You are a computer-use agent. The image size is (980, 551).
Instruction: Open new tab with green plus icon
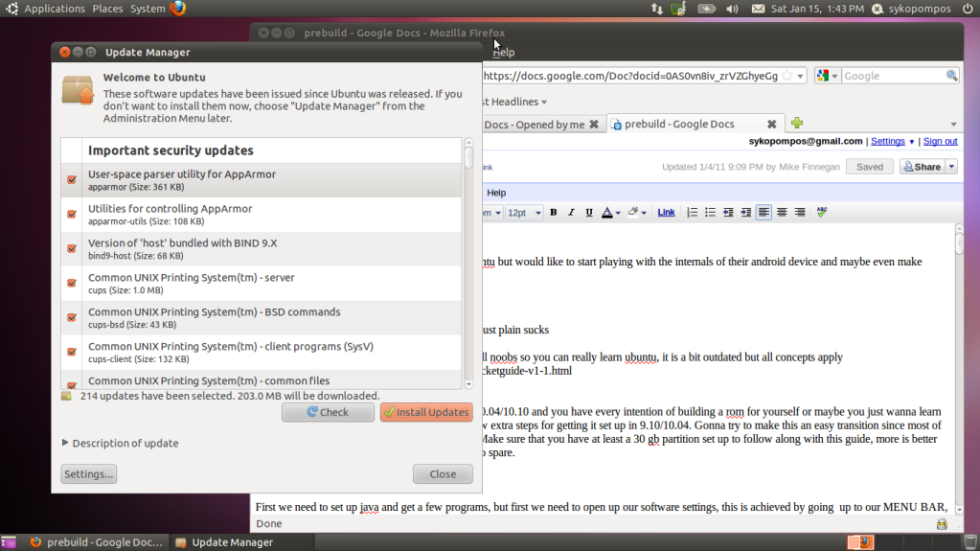tap(797, 124)
